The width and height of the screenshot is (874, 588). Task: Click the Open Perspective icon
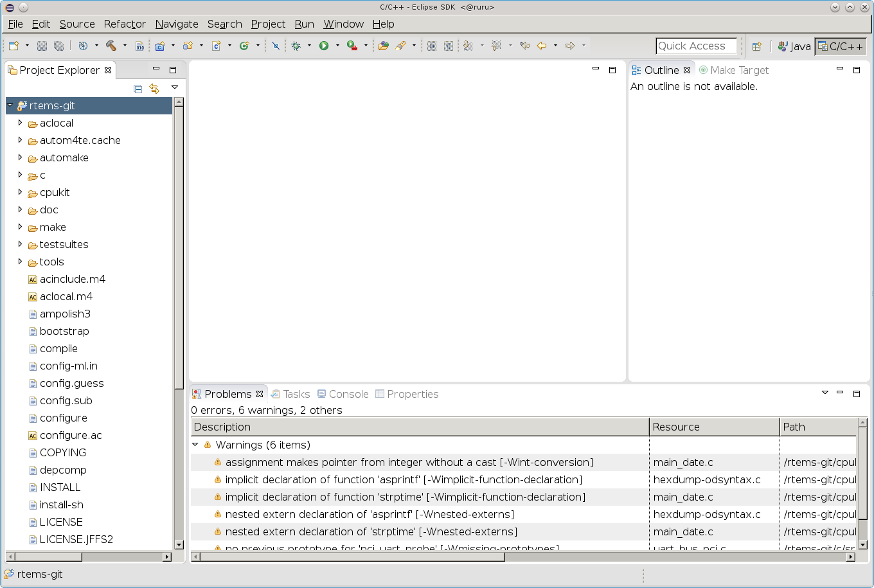coord(757,46)
